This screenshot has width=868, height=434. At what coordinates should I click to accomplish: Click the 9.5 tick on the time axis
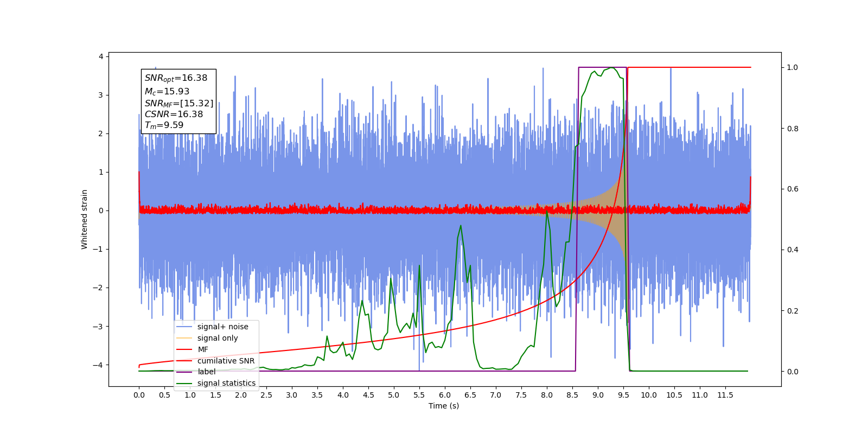tap(623, 395)
